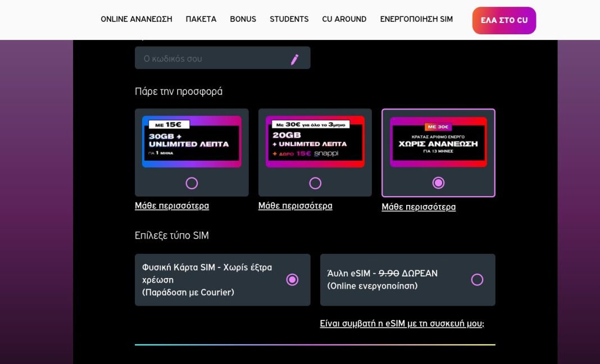Select the 30€ 20GB three-month offer radio button
The image size is (600, 364).
(315, 183)
